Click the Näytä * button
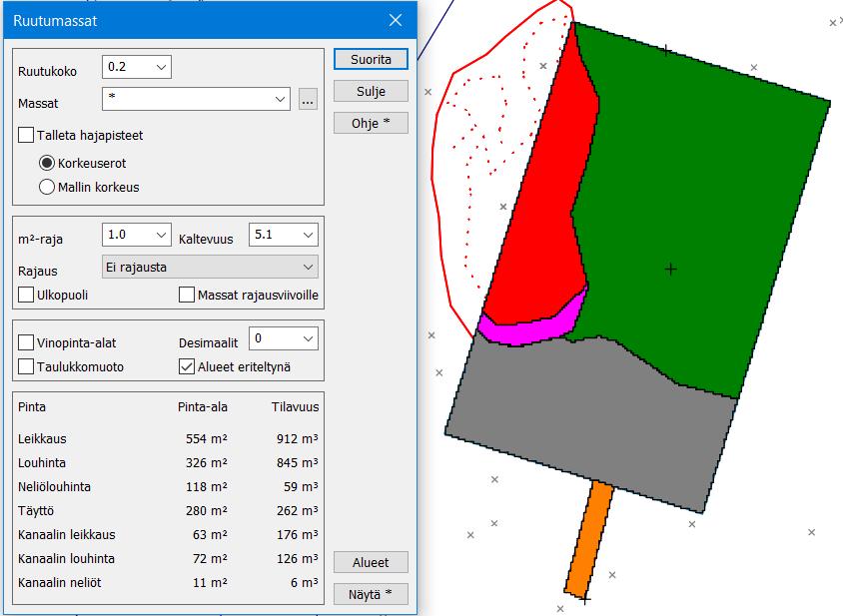This screenshot has width=843, height=616. click(371, 594)
